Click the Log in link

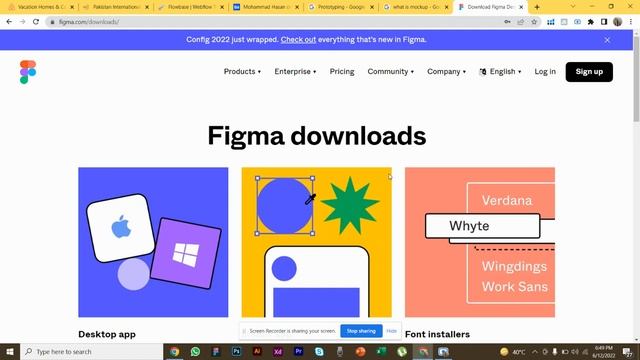pos(545,71)
